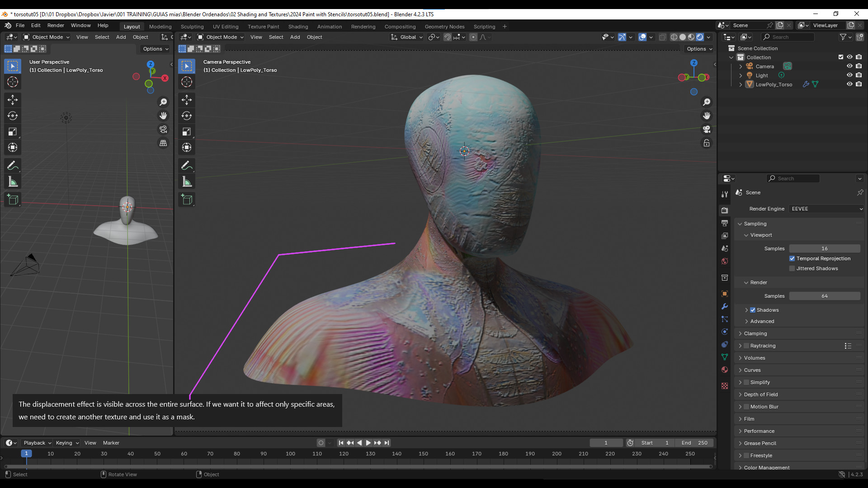Image resolution: width=868 pixels, height=488 pixels.
Task: Toggle Temporal Reprojection checkbox
Action: pos(792,258)
